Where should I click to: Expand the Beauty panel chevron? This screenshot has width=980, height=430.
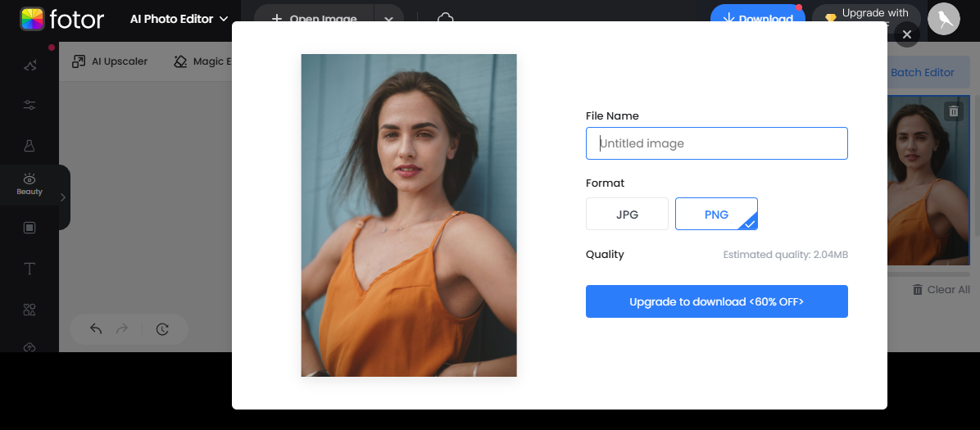click(x=63, y=197)
